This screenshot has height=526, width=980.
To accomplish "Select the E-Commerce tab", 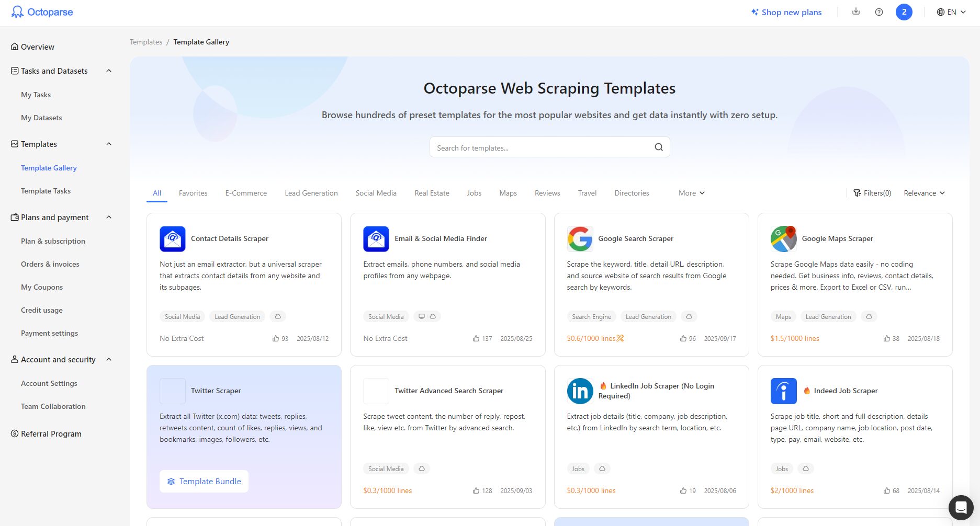I will 246,193.
